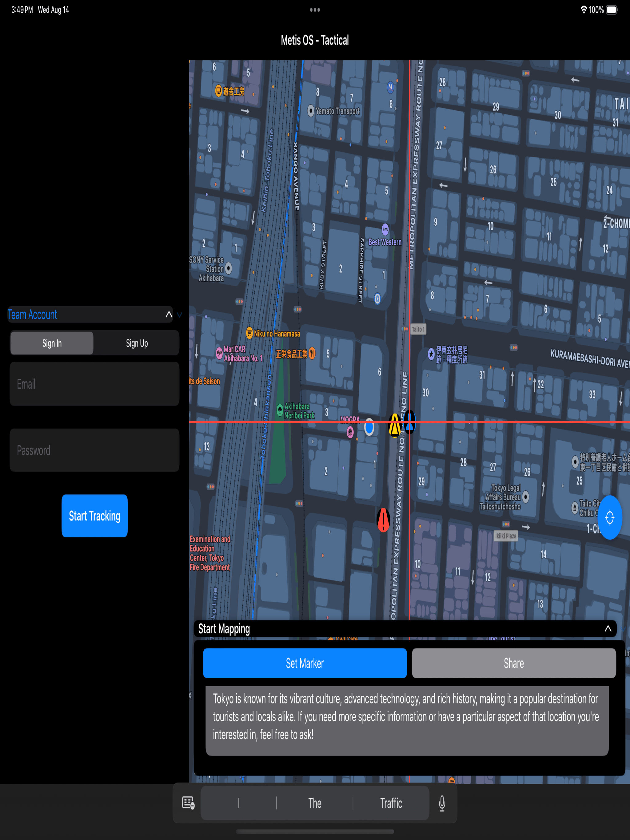Switch to Sign In tab
Image resolution: width=630 pixels, height=840 pixels.
click(x=52, y=343)
